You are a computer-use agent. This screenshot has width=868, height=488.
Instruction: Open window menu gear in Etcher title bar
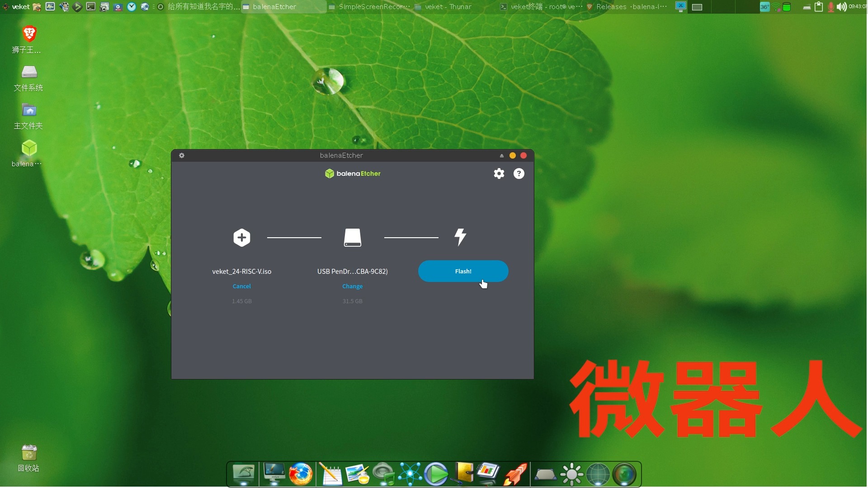tap(181, 155)
